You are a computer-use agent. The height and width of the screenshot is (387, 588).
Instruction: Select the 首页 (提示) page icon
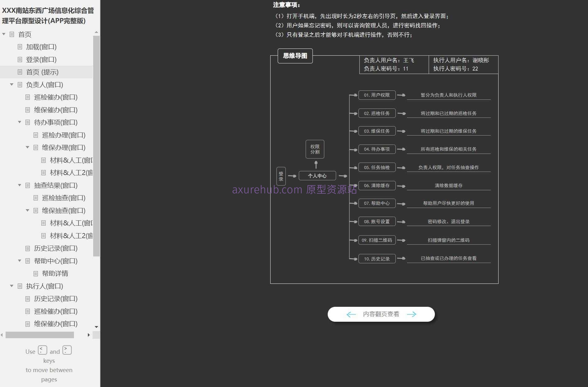(x=20, y=72)
